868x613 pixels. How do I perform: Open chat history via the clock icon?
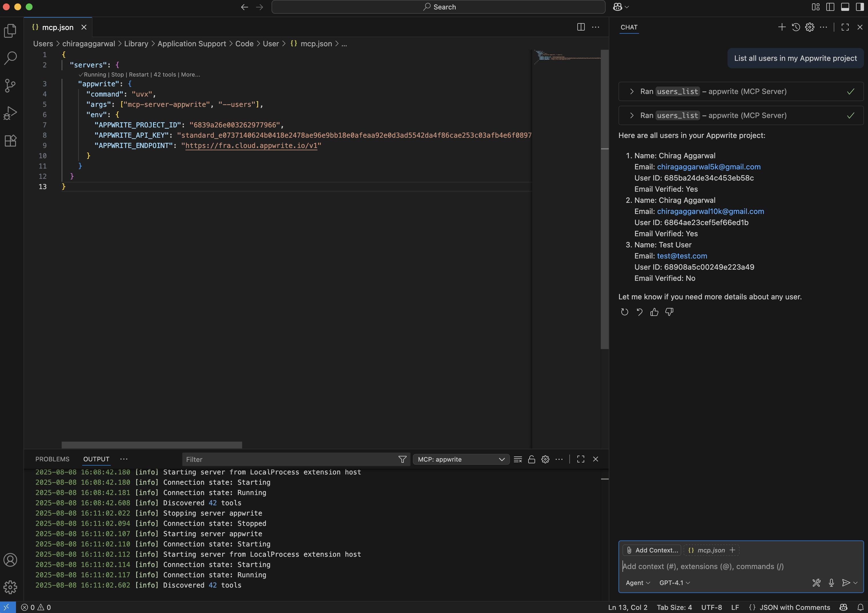[x=796, y=27]
